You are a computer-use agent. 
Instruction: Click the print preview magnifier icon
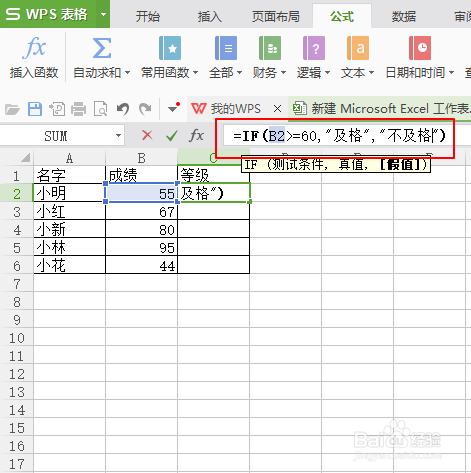(x=100, y=109)
